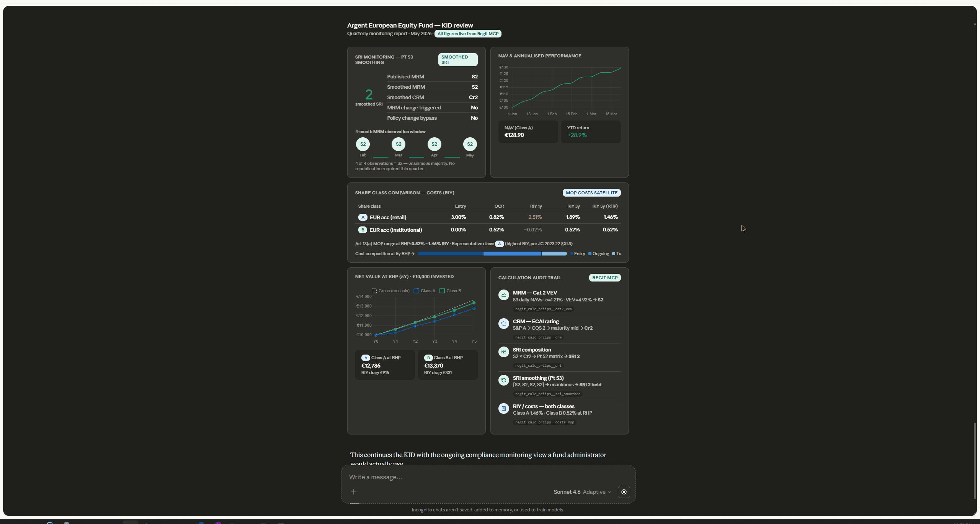The width and height of the screenshot is (980, 524).
Task: Click the Tx cost legend swatch
Action: tap(614, 254)
